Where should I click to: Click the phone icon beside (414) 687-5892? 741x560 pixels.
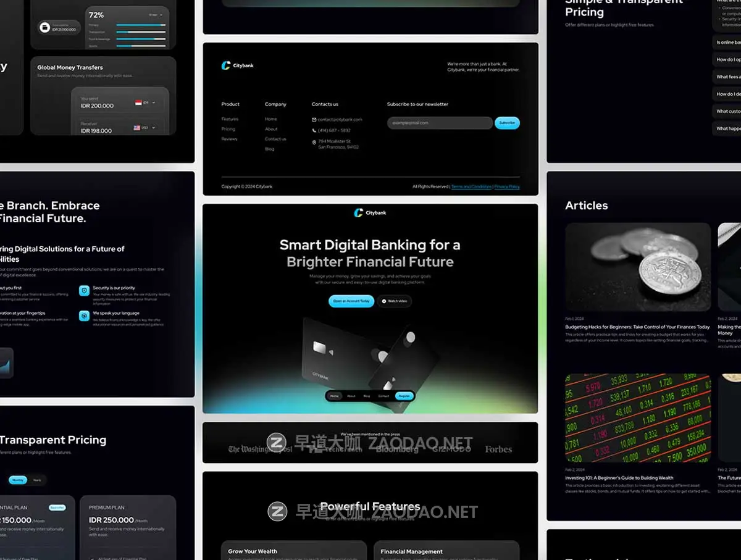pos(314,130)
